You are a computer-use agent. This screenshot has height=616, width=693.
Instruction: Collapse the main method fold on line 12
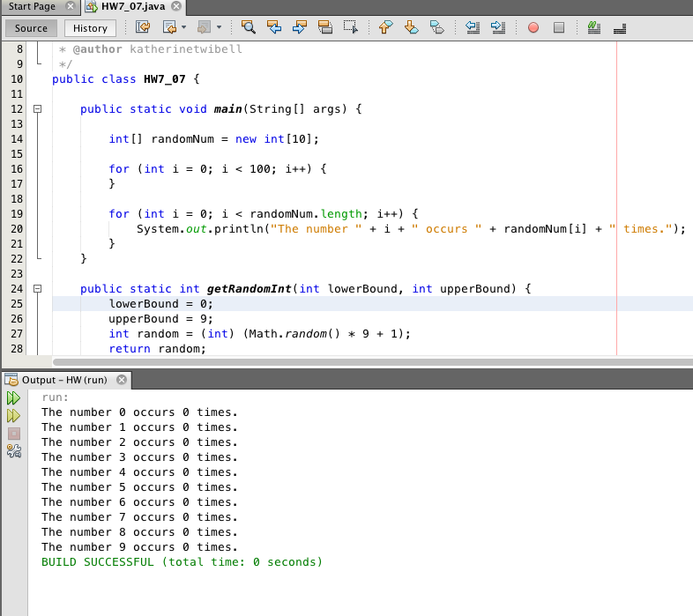(x=37, y=109)
